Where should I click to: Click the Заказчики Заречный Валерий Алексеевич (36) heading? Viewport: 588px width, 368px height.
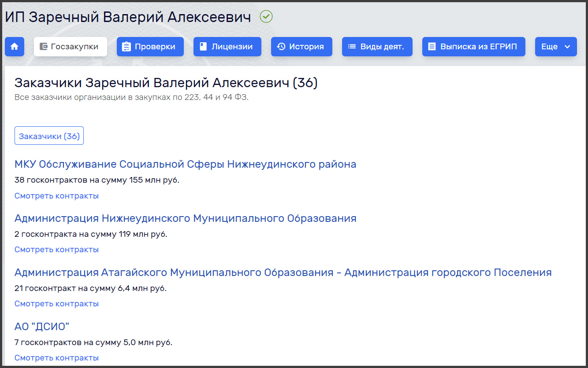pos(166,83)
